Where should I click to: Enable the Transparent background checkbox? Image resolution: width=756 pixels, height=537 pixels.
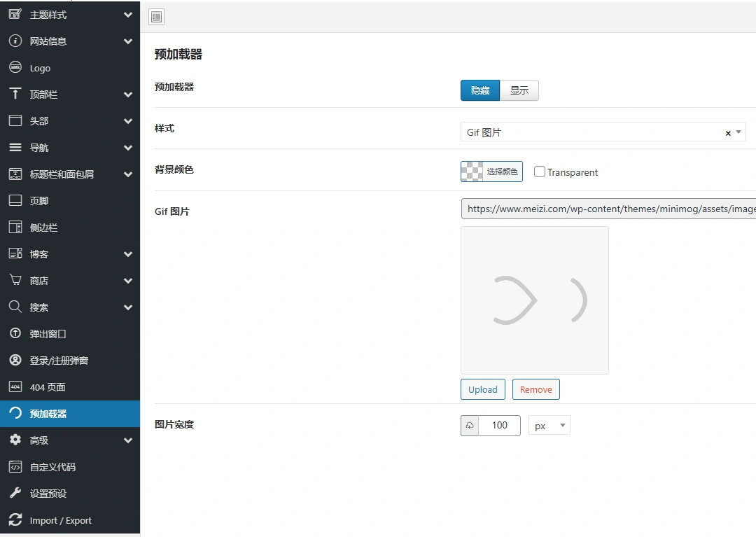click(538, 172)
